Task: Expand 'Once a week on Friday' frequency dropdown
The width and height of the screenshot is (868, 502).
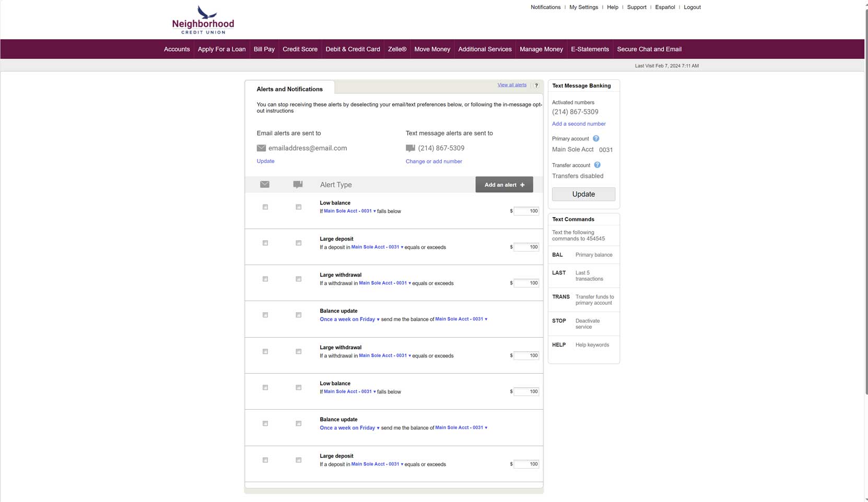Action: point(349,319)
